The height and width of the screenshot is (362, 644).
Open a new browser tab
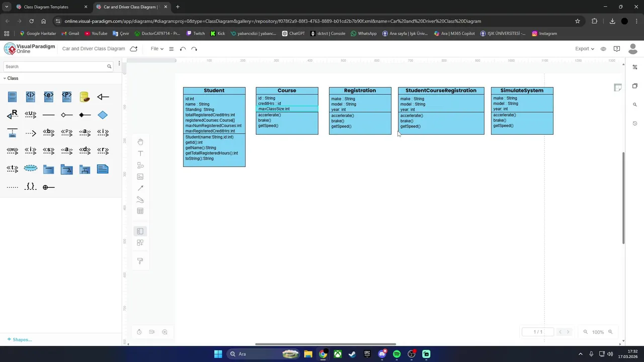tap(178, 7)
